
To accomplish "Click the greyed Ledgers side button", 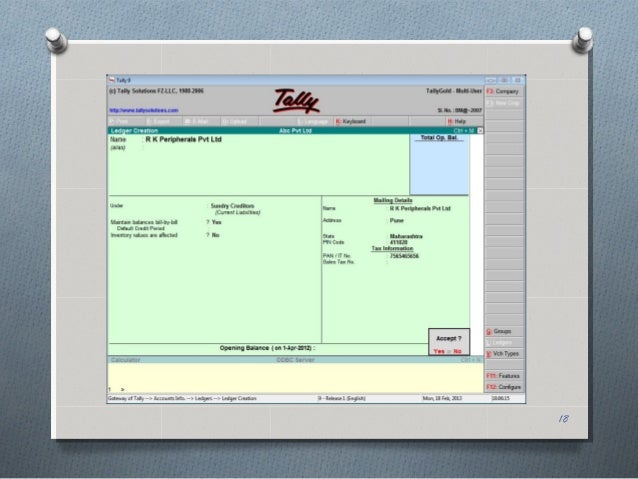I will 504,343.
